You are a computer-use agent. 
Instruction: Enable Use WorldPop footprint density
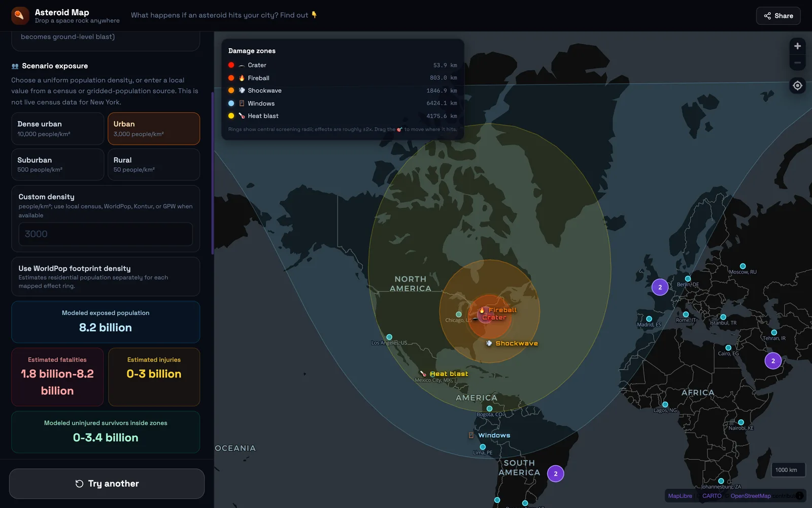coord(106,276)
